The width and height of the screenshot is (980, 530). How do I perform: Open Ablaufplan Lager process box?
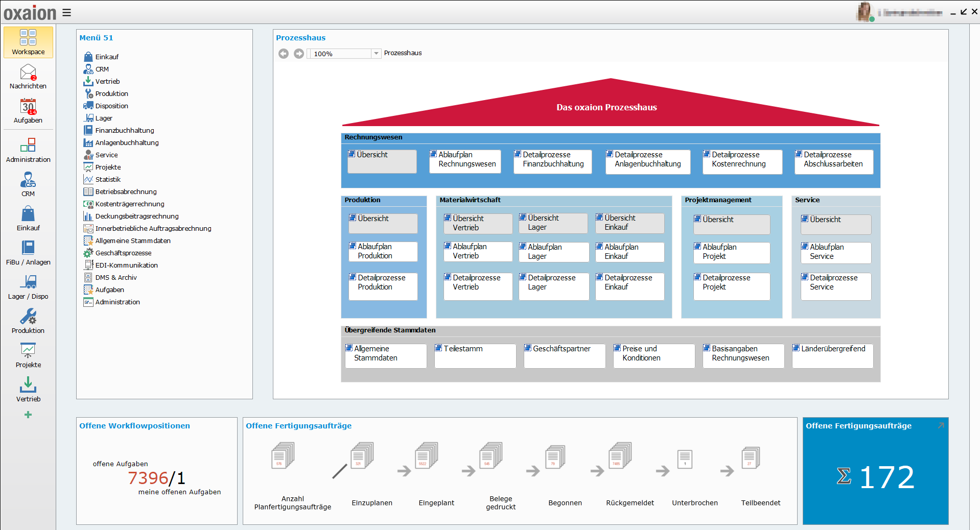(x=553, y=252)
